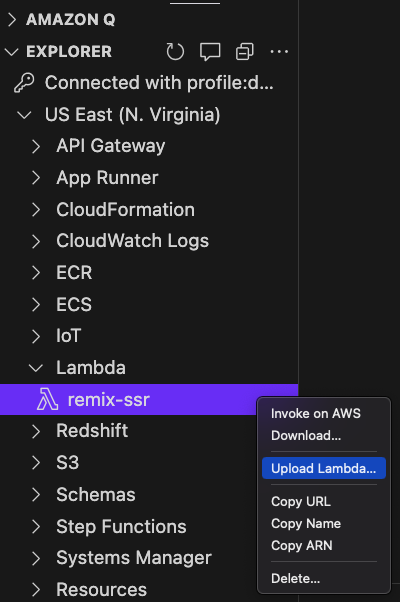This screenshot has width=400, height=602.
Task: Collapse all explorer nodes icon
Action: pyautogui.click(x=245, y=51)
